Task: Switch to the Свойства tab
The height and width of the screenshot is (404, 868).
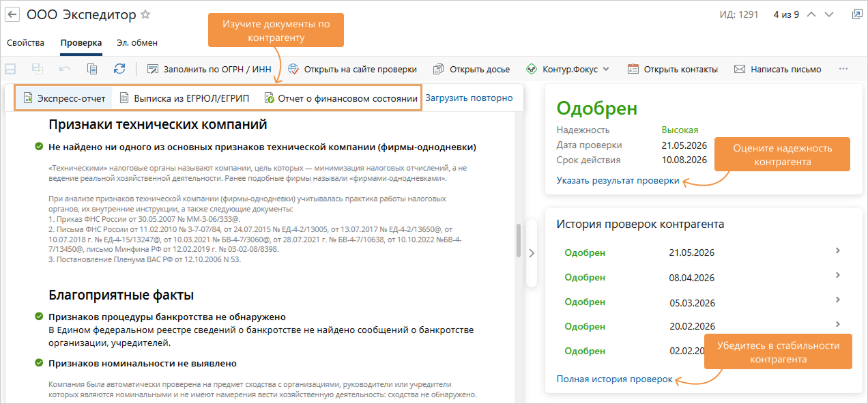Action: click(x=26, y=42)
